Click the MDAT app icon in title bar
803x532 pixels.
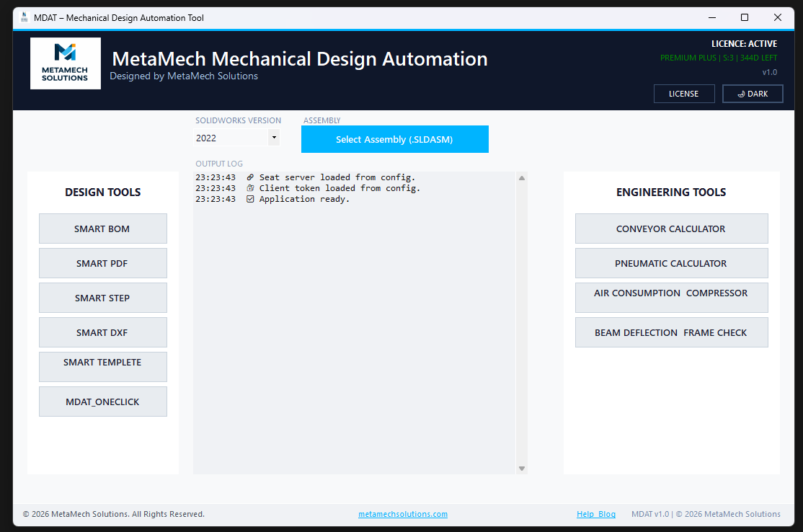pos(24,17)
